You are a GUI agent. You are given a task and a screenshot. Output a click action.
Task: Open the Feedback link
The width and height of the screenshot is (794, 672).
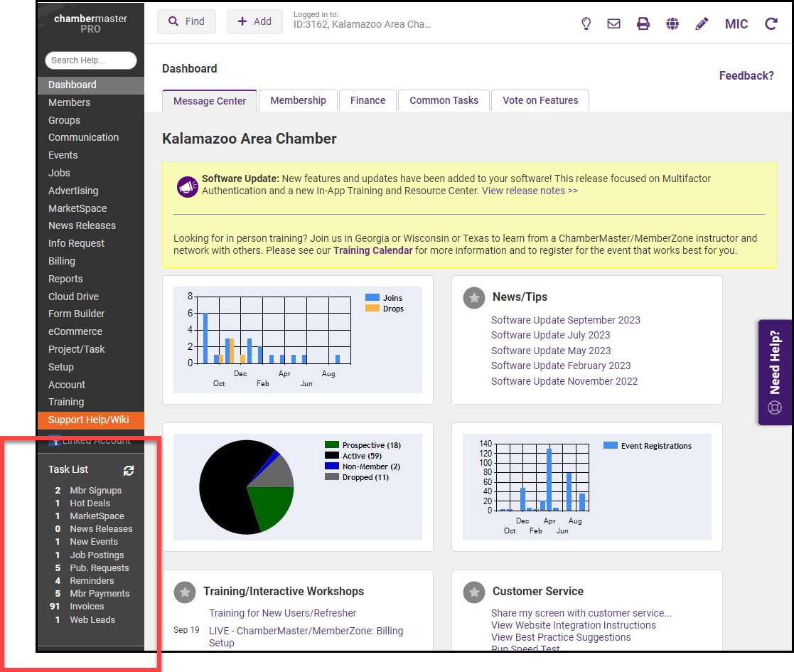click(x=746, y=75)
